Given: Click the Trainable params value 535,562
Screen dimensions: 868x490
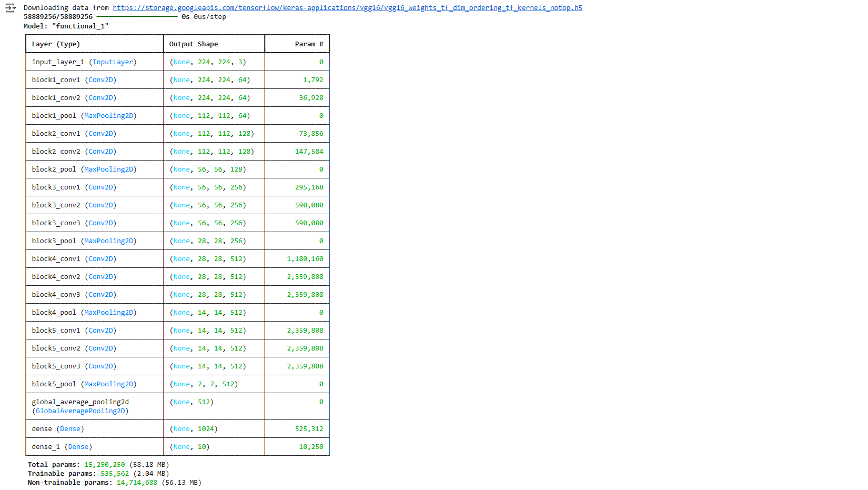Looking at the screenshot, I should tap(115, 474).
